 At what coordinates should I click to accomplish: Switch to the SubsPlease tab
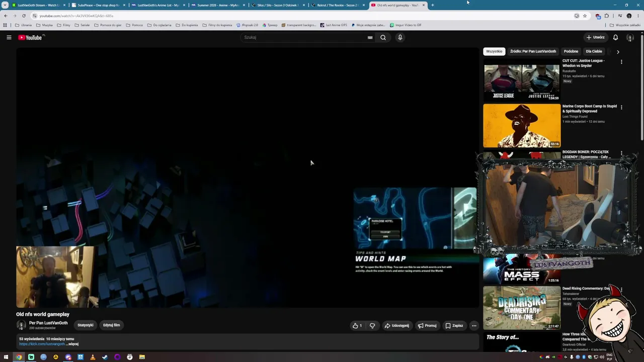98,5
